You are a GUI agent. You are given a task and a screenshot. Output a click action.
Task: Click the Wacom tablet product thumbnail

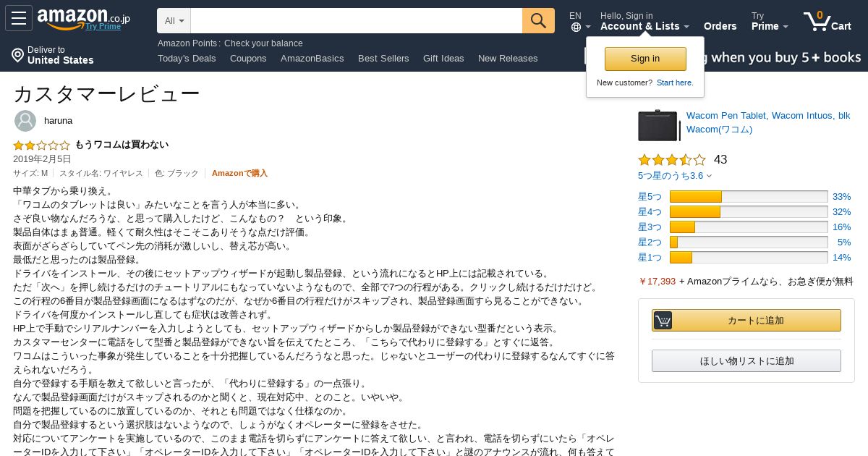point(658,125)
